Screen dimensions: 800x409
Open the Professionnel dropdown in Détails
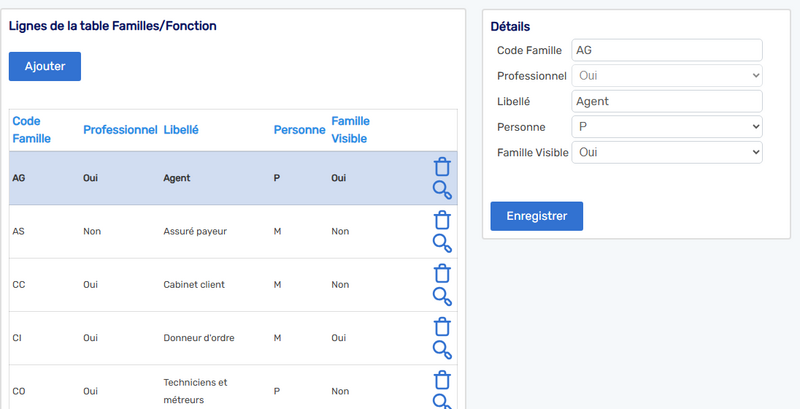667,75
